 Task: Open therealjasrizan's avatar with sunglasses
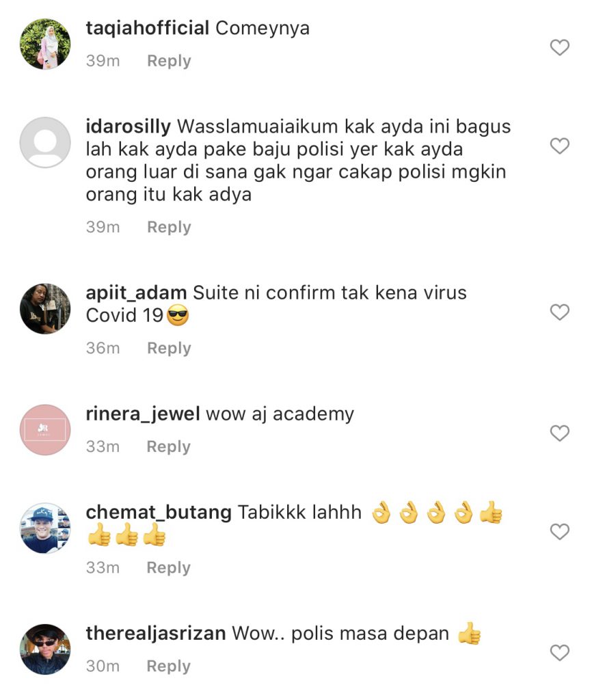click(45, 649)
